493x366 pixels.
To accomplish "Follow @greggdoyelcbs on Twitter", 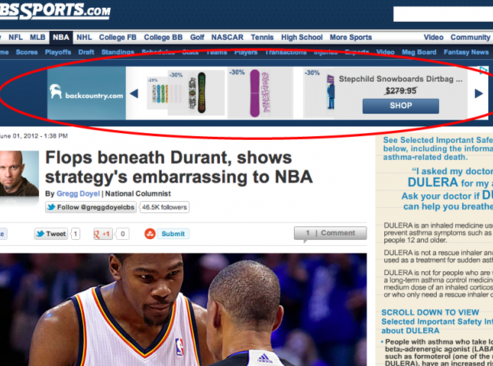I will (x=91, y=207).
